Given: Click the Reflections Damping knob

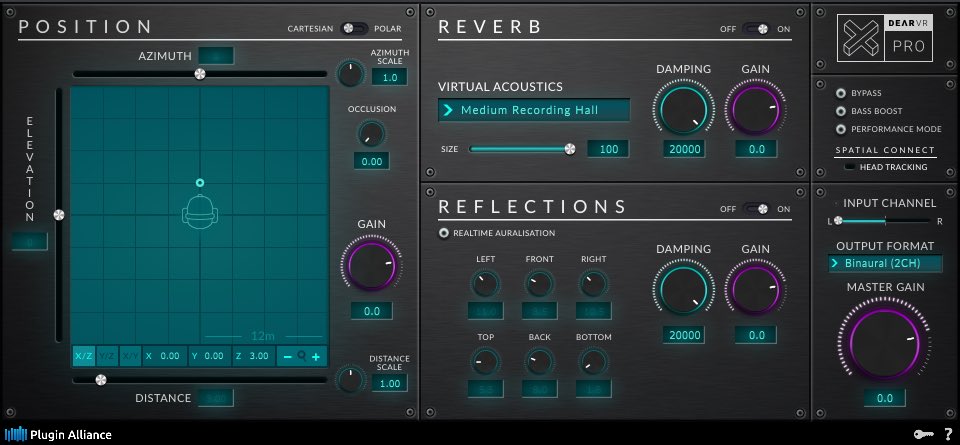Looking at the screenshot, I should click(x=684, y=290).
